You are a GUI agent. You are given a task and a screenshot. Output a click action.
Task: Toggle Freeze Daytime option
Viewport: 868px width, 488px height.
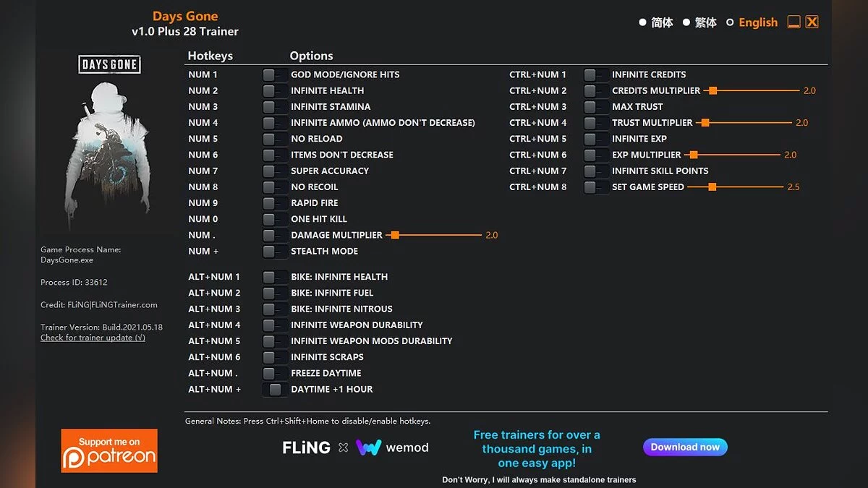tap(274, 373)
